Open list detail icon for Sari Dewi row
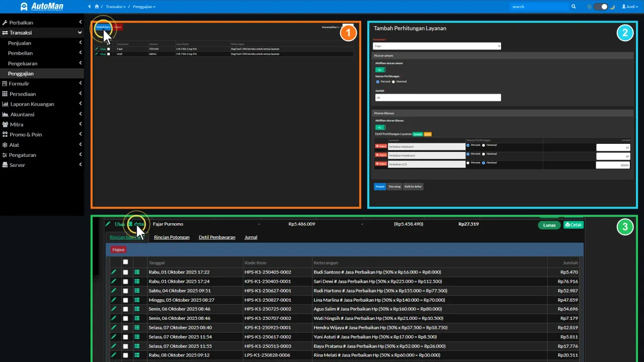The height and width of the screenshot is (362, 644). point(137,281)
